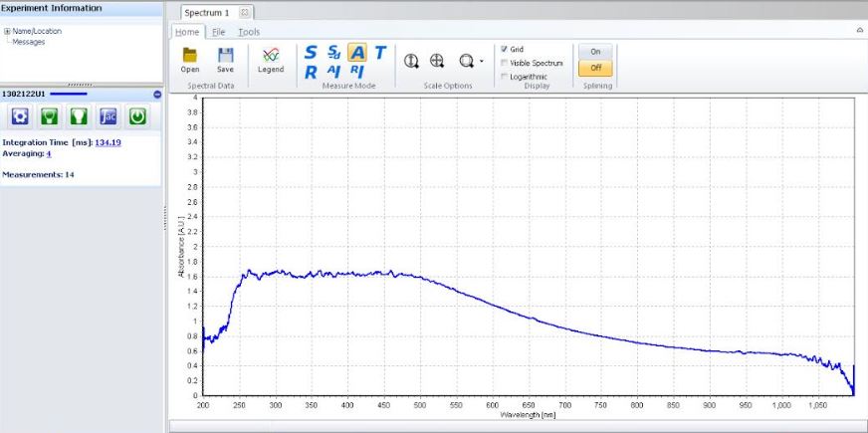The height and width of the screenshot is (433, 868).
Task: Switch to the File ribbon tab
Action: (x=218, y=32)
